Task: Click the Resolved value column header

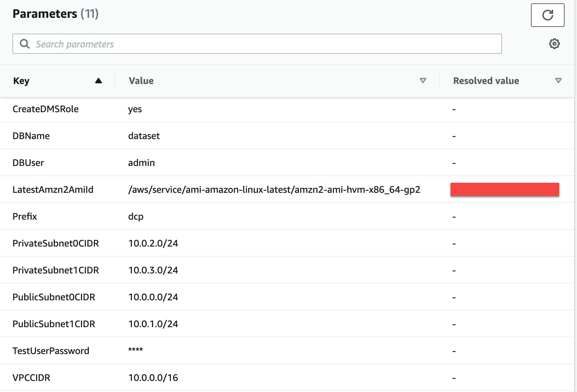Action: click(486, 81)
